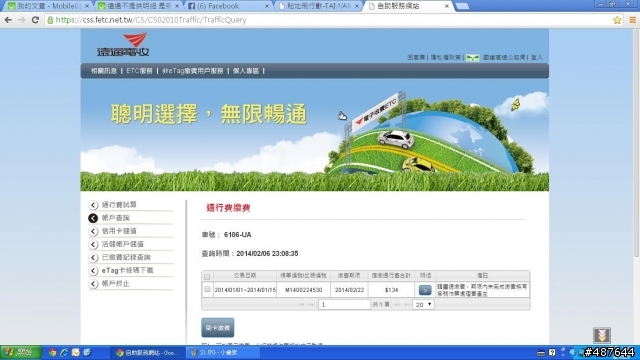Switch to the second Mobile01 tab about 遠通
Viewport: 640px width, 360px height.
point(139,6)
